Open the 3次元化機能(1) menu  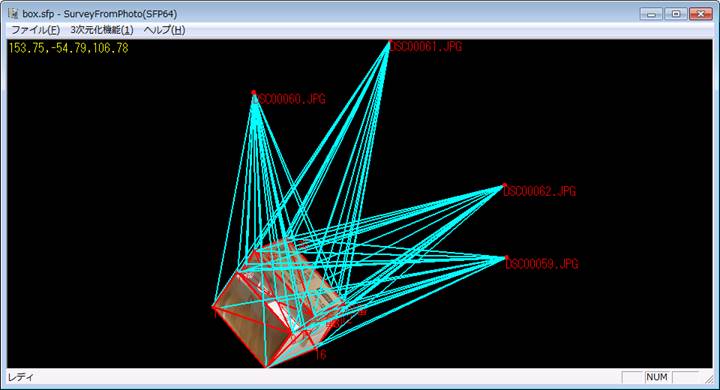click(101, 30)
